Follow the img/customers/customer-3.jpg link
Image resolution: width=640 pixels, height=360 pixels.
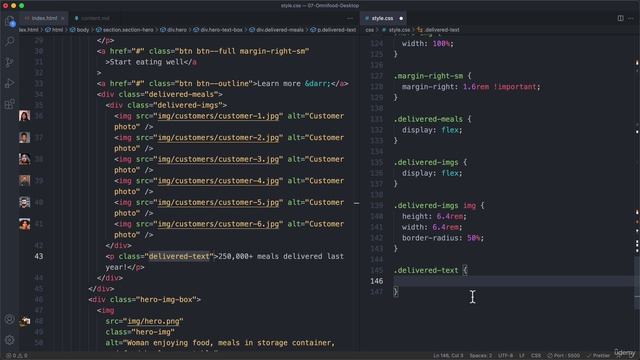(x=218, y=159)
